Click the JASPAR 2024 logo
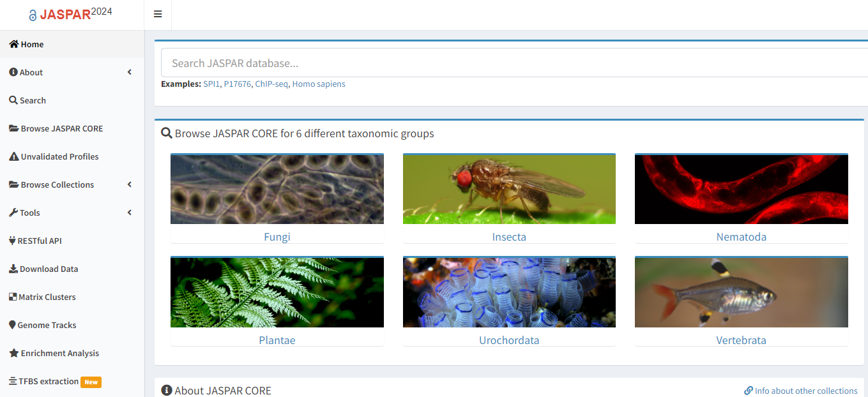The height and width of the screenshot is (397, 868). [x=71, y=14]
